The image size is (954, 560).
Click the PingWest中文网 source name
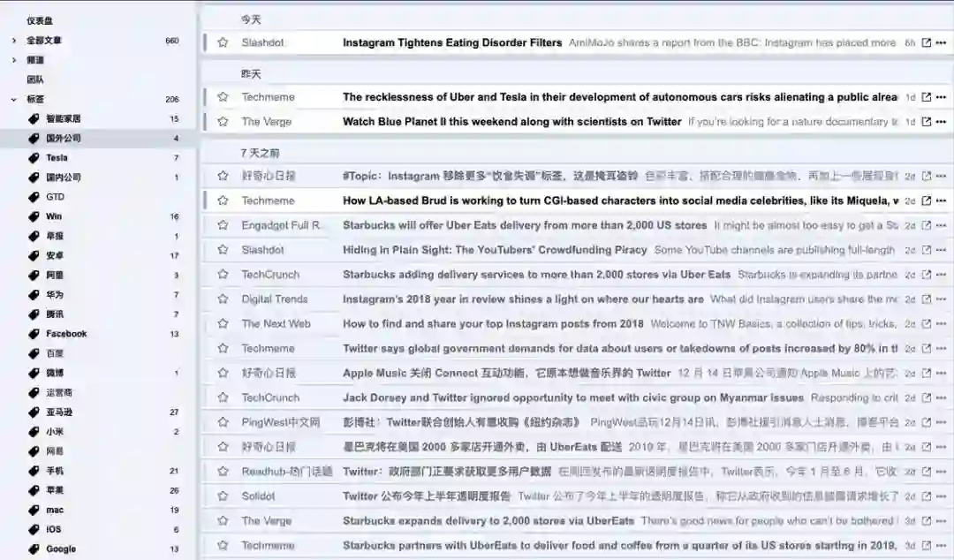281,422
